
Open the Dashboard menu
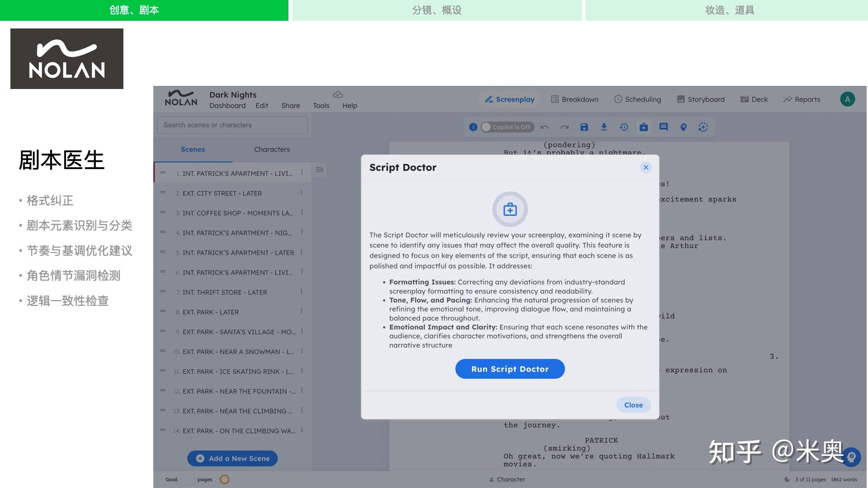pos(227,106)
